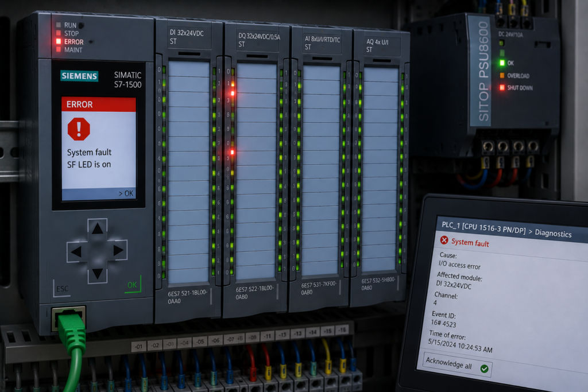This screenshot has width=588, height=392.
Task: Click terminal marker '-06'
Action: pyautogui.click(x=215, y=340)
